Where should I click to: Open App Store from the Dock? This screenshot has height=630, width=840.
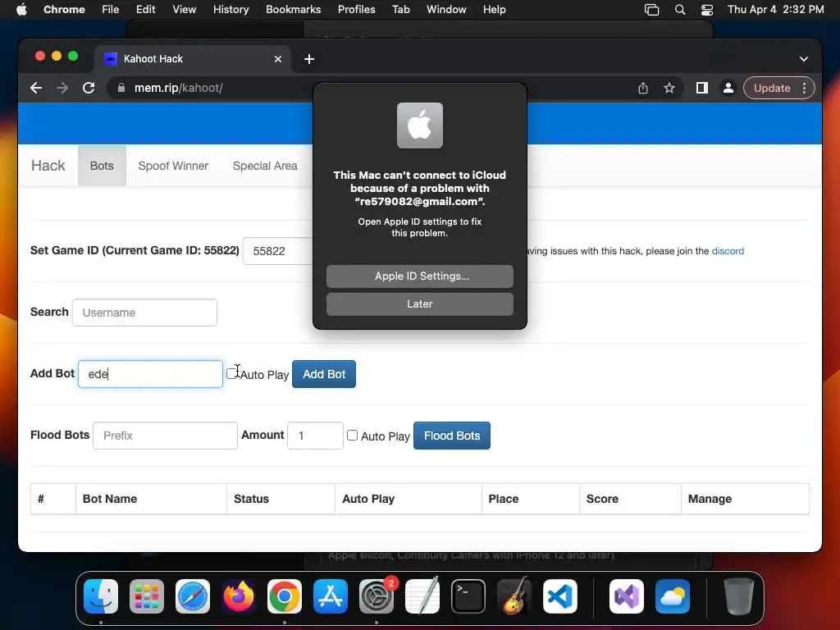(x=331, y=596)
